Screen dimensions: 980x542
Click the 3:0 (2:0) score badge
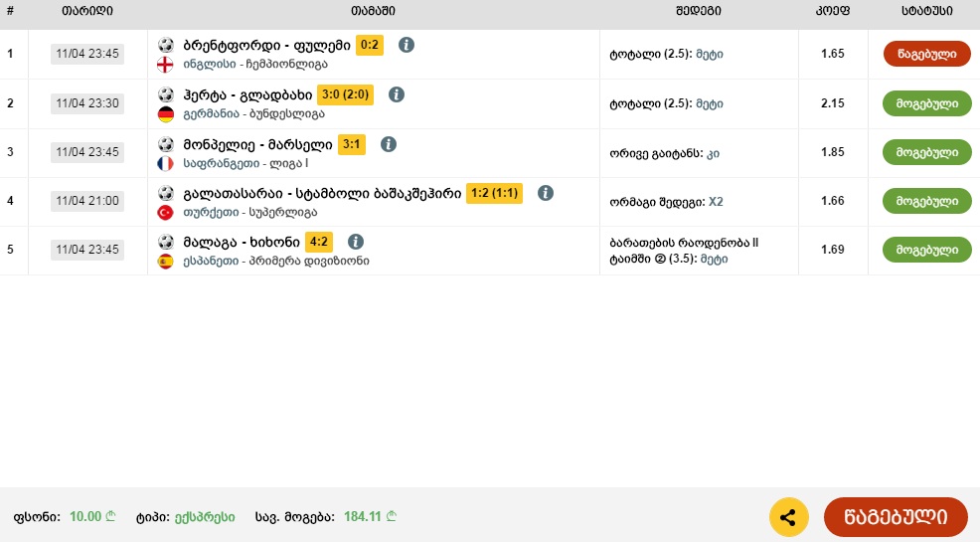[x=345, y=94]
